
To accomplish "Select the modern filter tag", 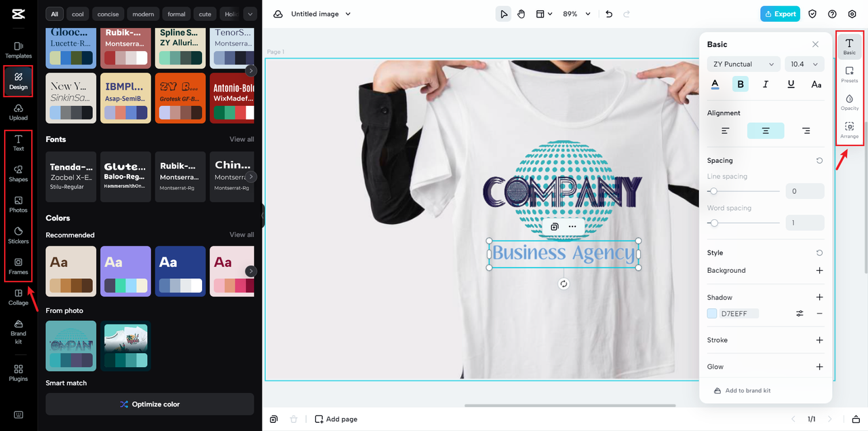I will [x=143, y=14].
